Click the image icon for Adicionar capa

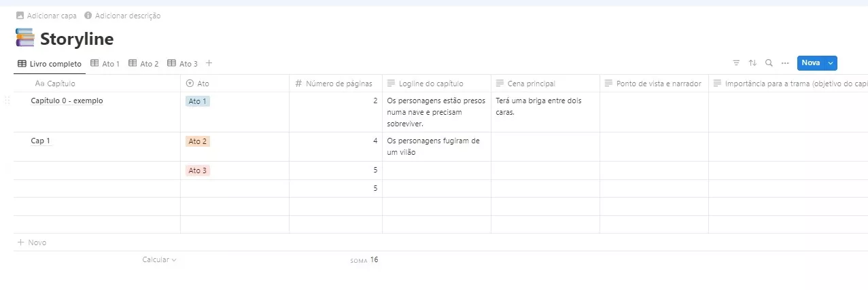point(20,15)
